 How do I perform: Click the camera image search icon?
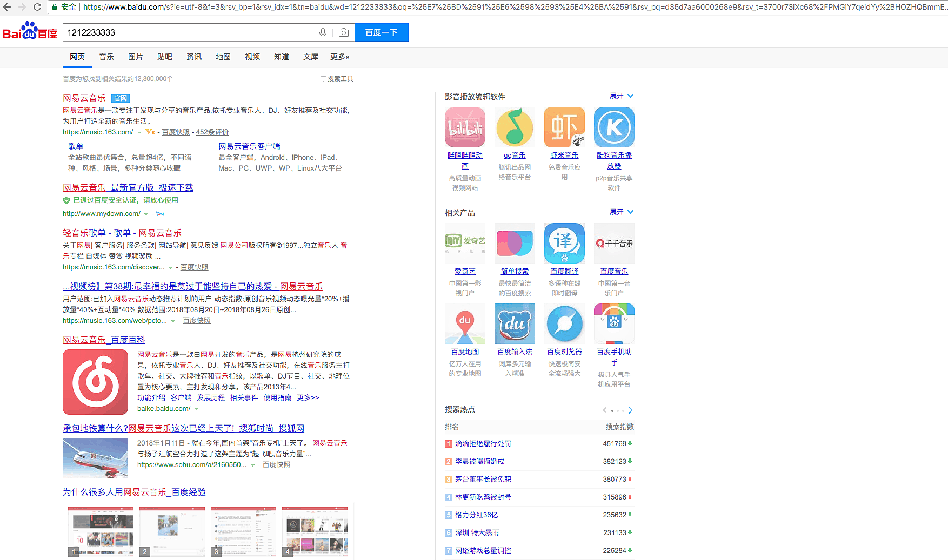343,33
